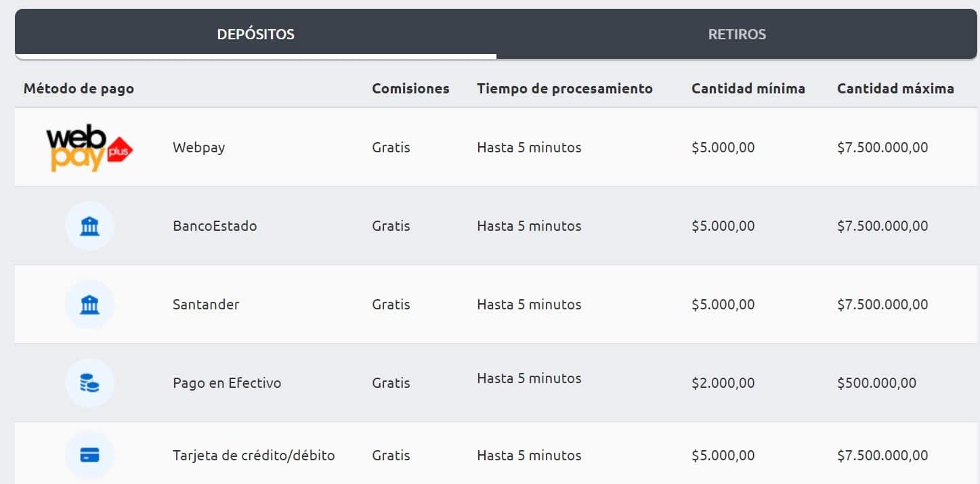Screen dimensions: 980x484
Task: Click the Comisiones column header
Action: click(x=410, y=88)
